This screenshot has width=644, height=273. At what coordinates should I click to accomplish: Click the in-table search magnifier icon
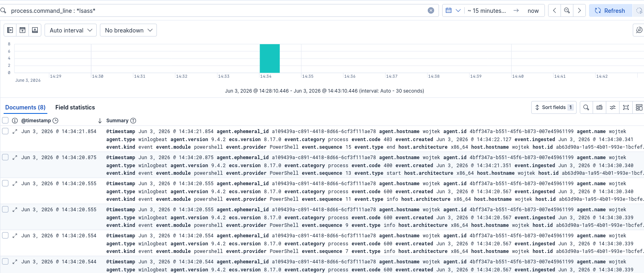[x=586, y=107]
